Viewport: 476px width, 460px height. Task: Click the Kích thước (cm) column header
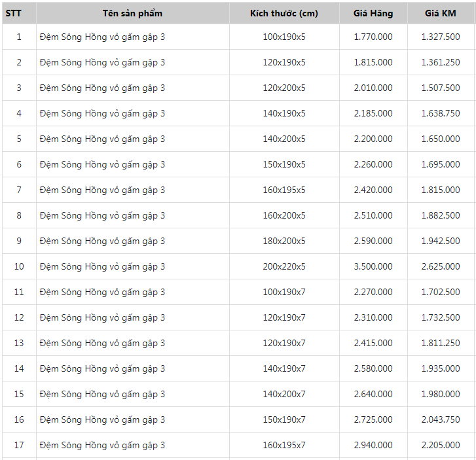tap(284, 13)
